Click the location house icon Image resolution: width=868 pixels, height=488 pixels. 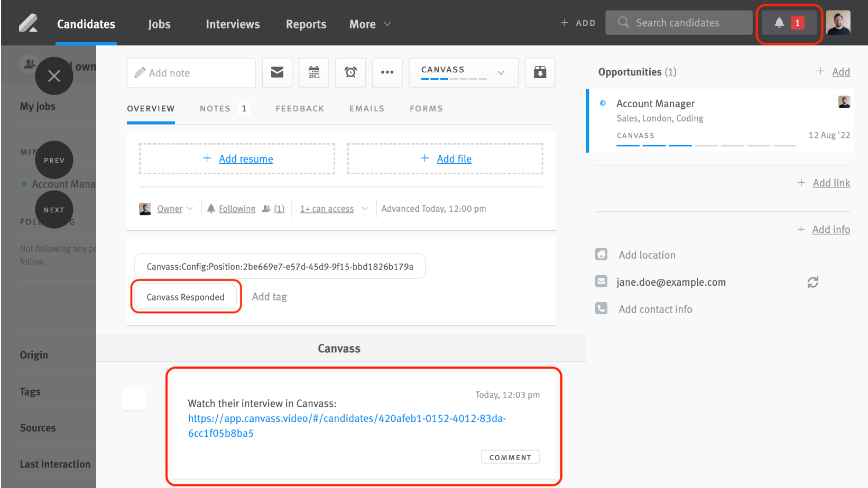[x=601, y=255]
